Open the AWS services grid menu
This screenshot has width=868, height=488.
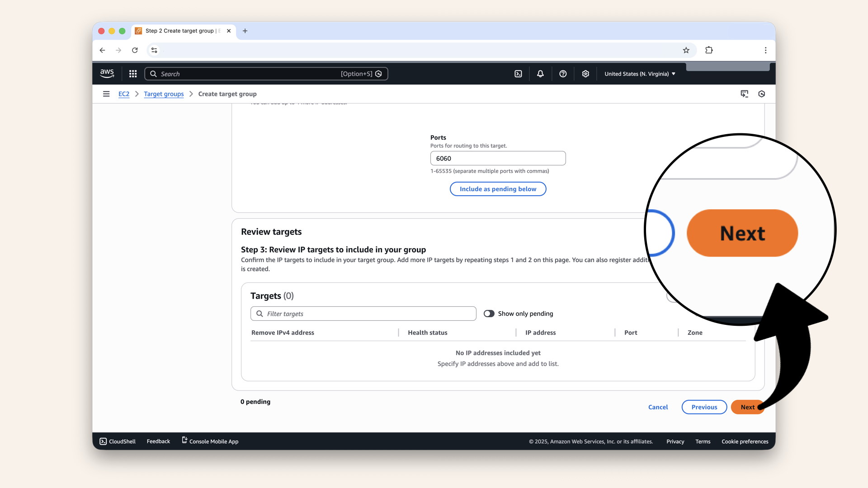point(133,74)
